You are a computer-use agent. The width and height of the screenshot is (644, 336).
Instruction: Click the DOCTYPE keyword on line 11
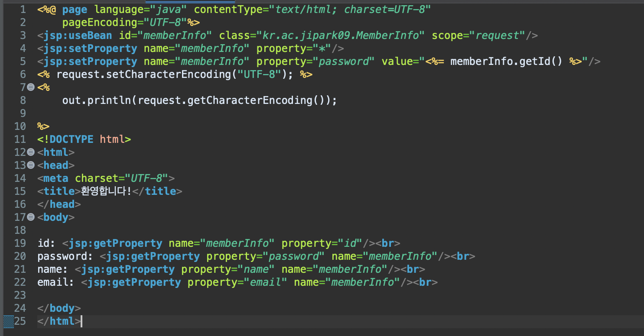click(72, 139)
